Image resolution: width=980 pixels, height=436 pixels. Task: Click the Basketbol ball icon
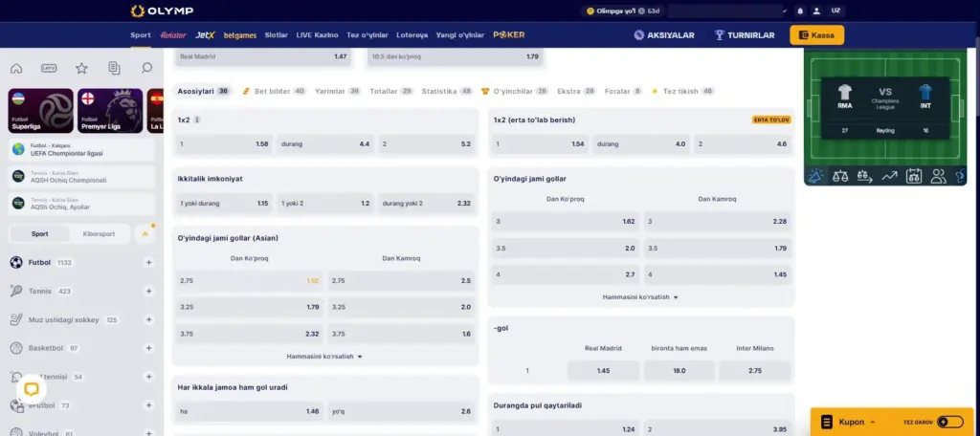tap(16, 348)
